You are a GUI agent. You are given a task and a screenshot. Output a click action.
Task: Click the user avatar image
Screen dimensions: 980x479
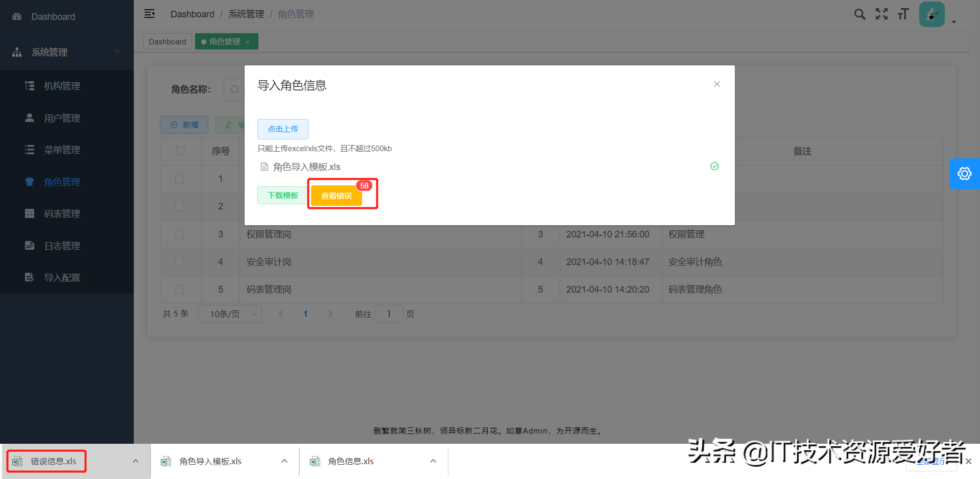(931, 14)
